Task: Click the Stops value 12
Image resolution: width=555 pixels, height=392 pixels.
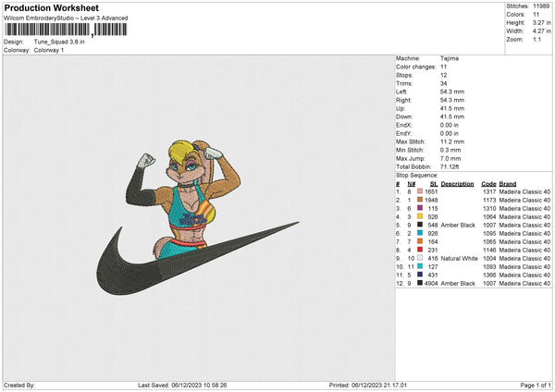Action: (x=443, y=76)
